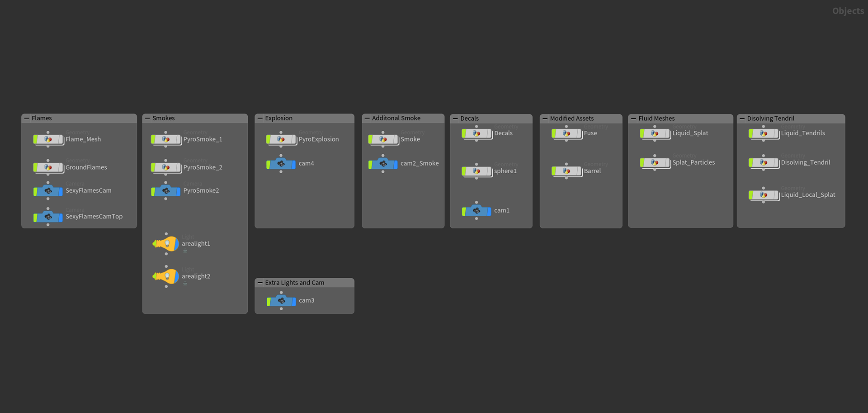Toggle display flag on Liquid_Splat node
868x413 pixels.
[x=668, y=133]
